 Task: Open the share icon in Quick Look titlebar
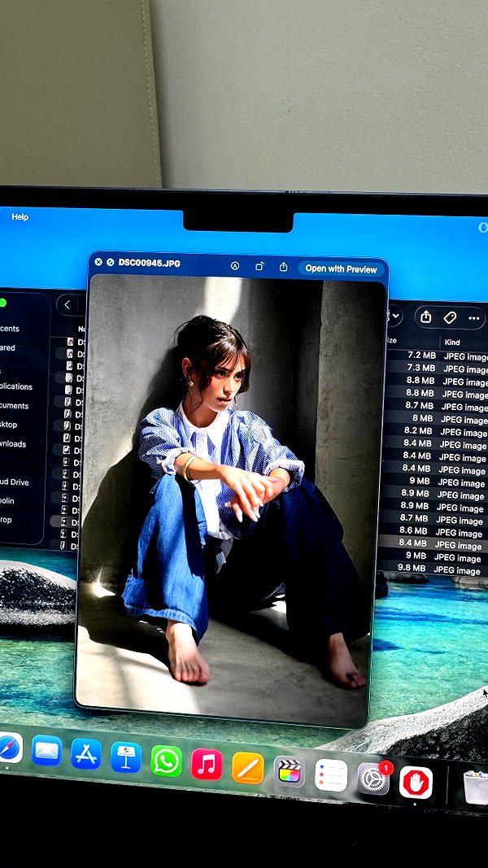tap(283, 267)
